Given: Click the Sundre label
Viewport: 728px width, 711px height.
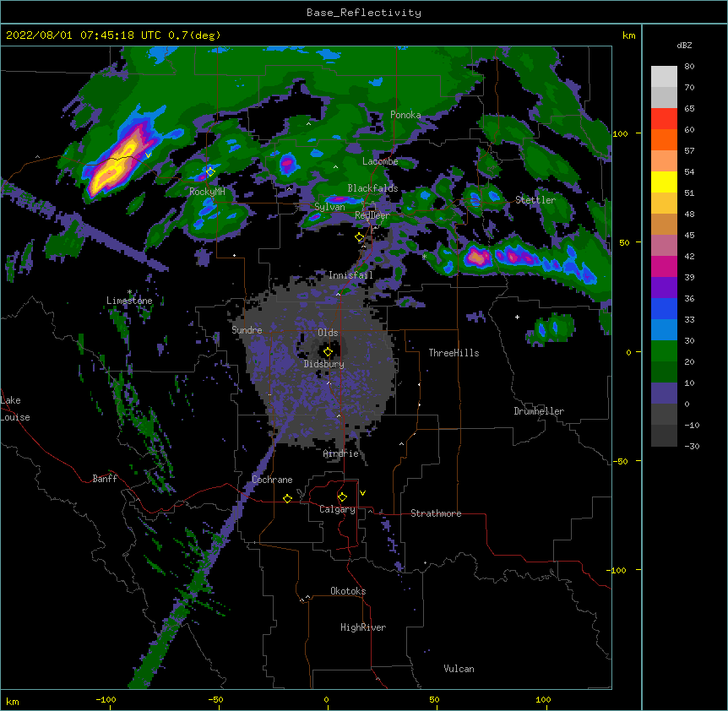Looking at the screenshot, I should pos(247,330).
